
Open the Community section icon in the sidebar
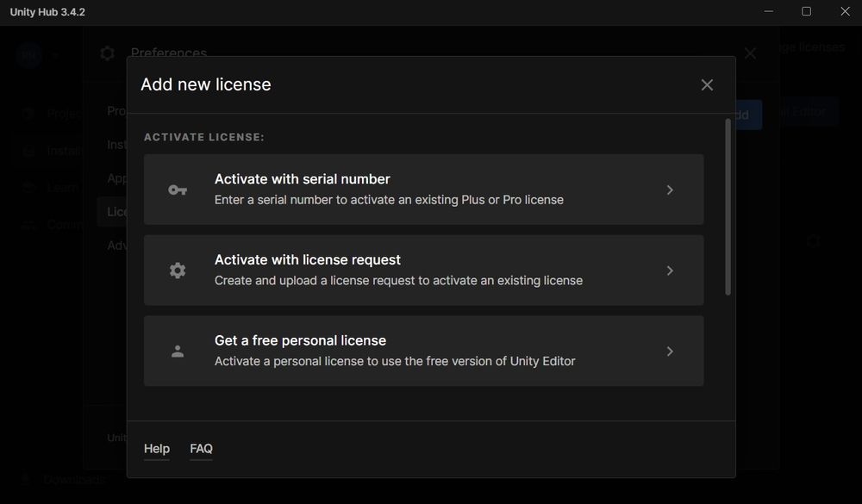pos(27,224)
